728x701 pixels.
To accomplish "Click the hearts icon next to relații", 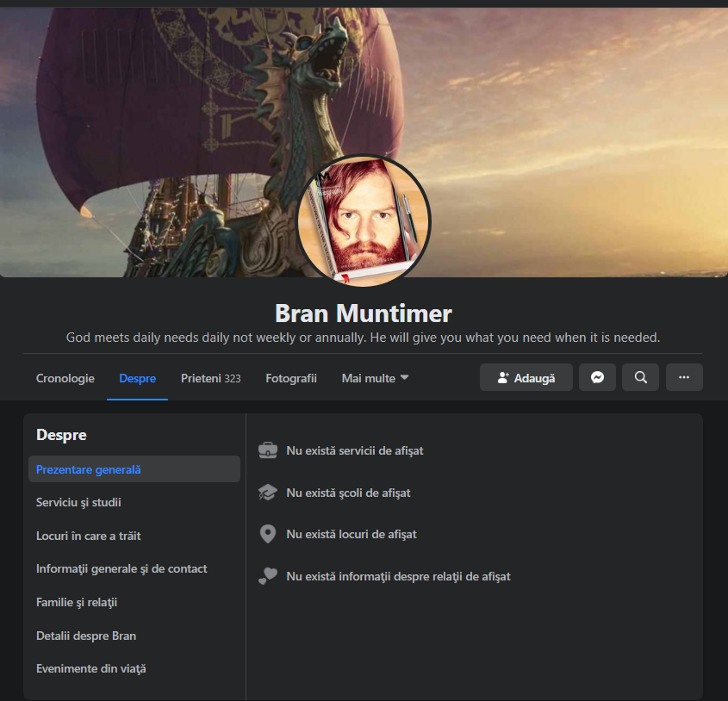I will pos(268,576).
